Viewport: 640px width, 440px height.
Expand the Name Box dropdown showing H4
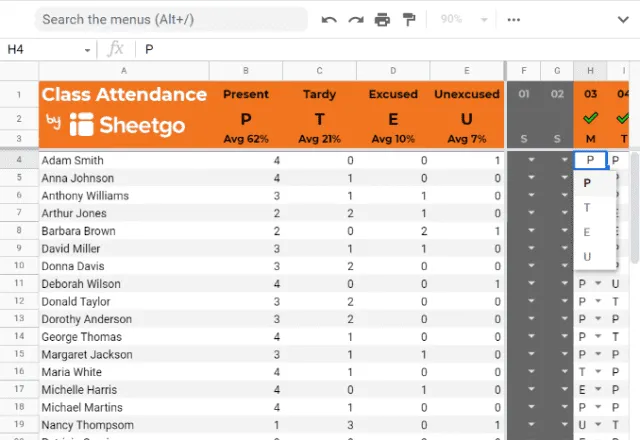click(87, 49)
